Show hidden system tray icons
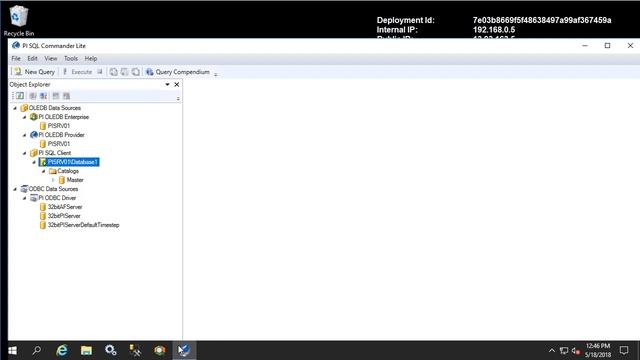This screenshot has width=640, height=360. 552,351
